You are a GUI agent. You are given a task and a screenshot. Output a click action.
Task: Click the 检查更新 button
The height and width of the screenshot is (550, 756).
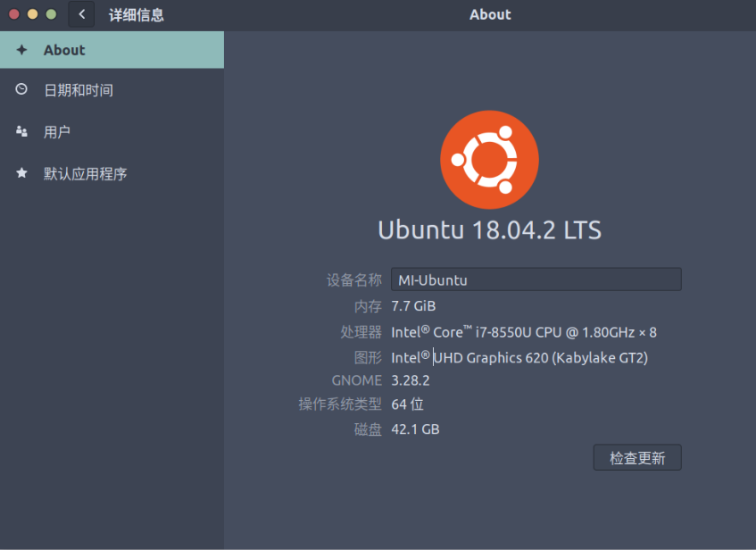(637, 457)
